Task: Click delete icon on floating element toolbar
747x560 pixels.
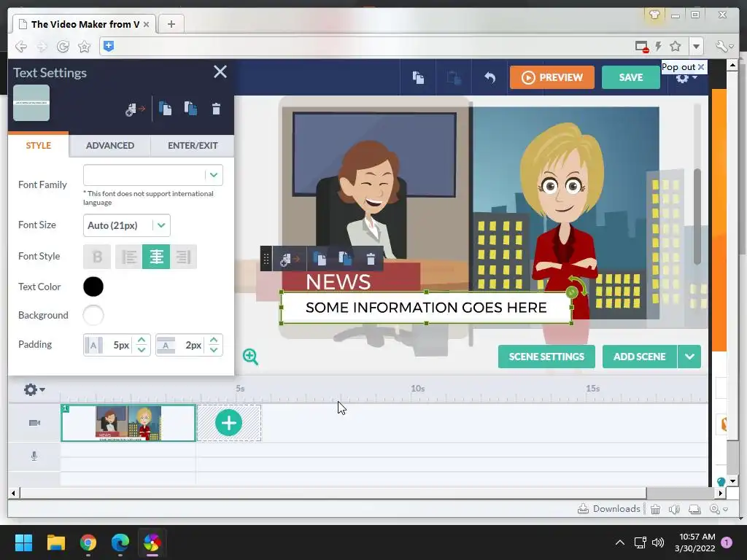Action: click(371, 259)
